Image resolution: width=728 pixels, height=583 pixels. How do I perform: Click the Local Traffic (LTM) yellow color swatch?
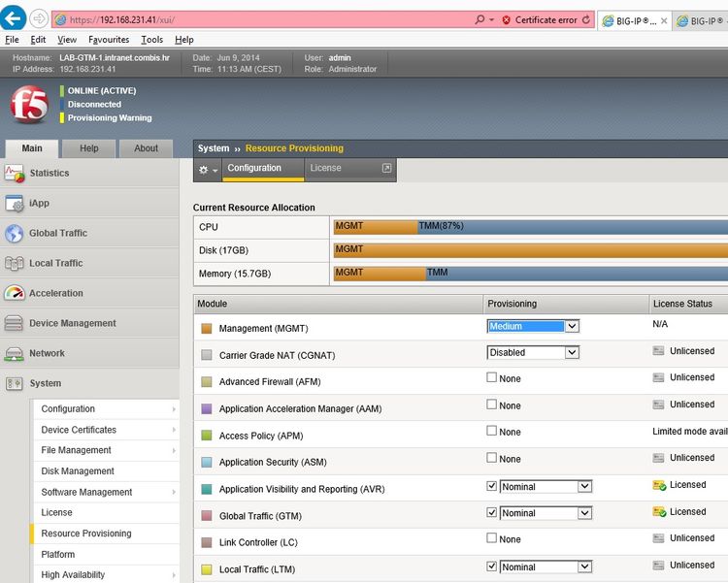[206, 569]
